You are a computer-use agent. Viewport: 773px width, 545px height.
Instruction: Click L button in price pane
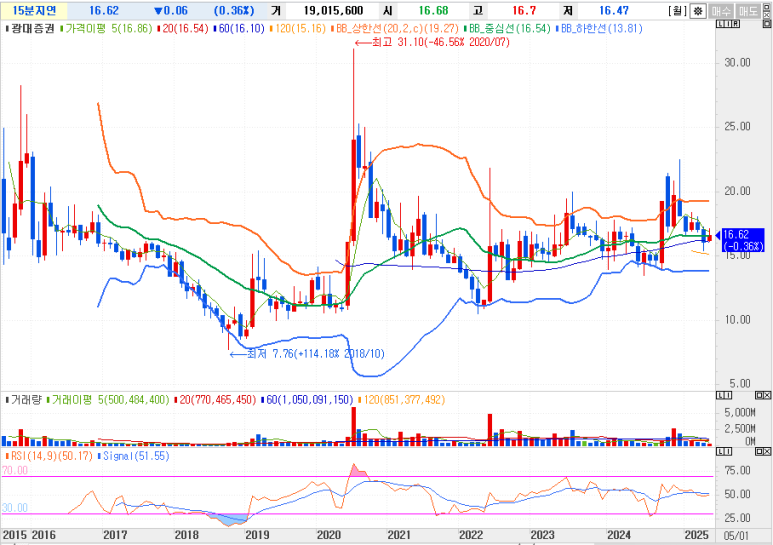click(719, 24)
